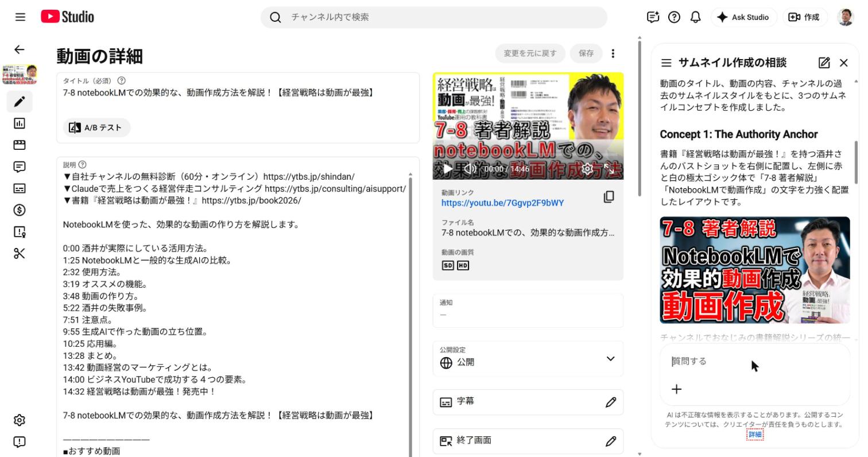The width and height of the screenshot is (868, 457).
Task: Open the notifications bell
Action: coord(695,17)
